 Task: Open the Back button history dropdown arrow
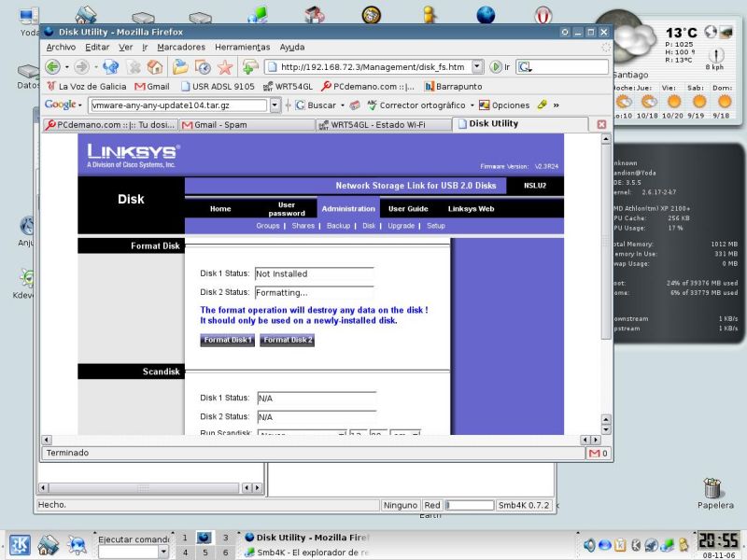66,67
